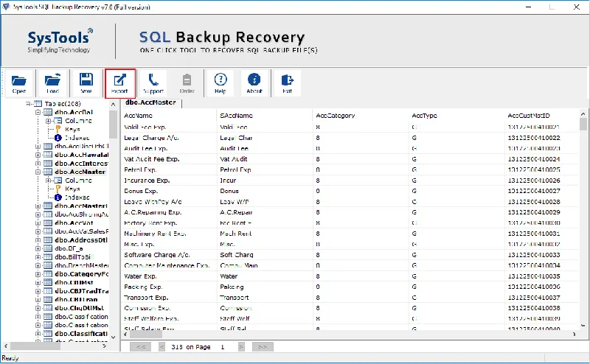Quit using the Exit toolbar icon
This screenshot has width=590, height=364.
(288, 83)
